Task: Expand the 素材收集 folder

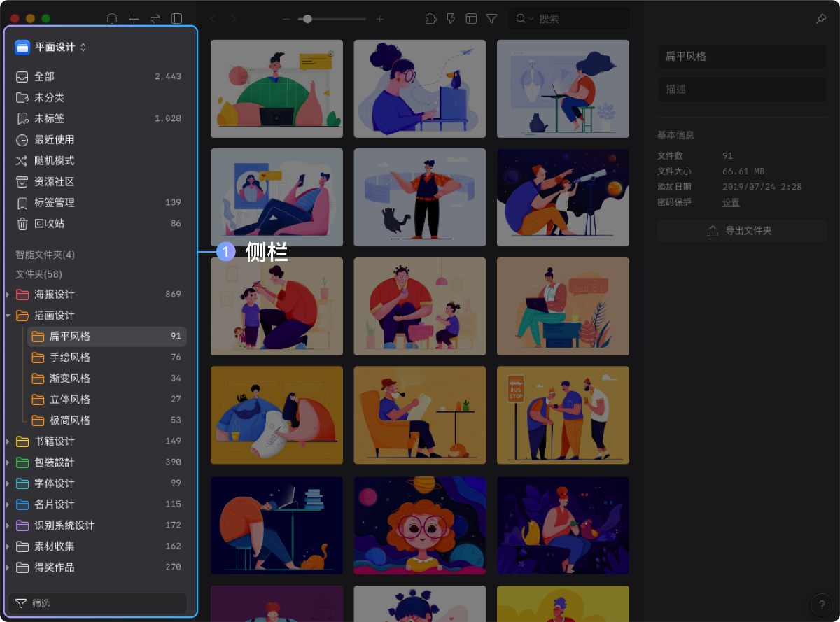Action: tap(8, 546)
